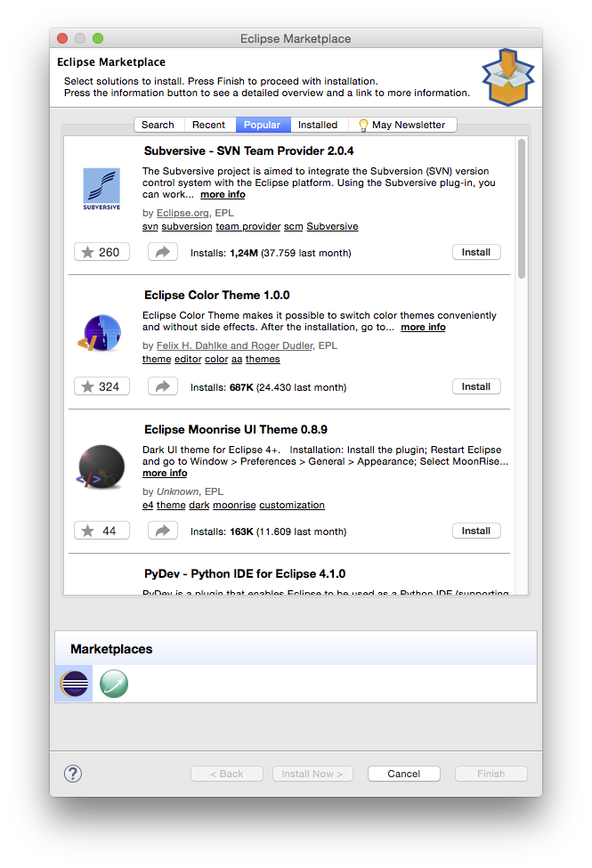Click the Install Now button
The width and height of the screenshot is (592, 868).
[x=312, y=774]
